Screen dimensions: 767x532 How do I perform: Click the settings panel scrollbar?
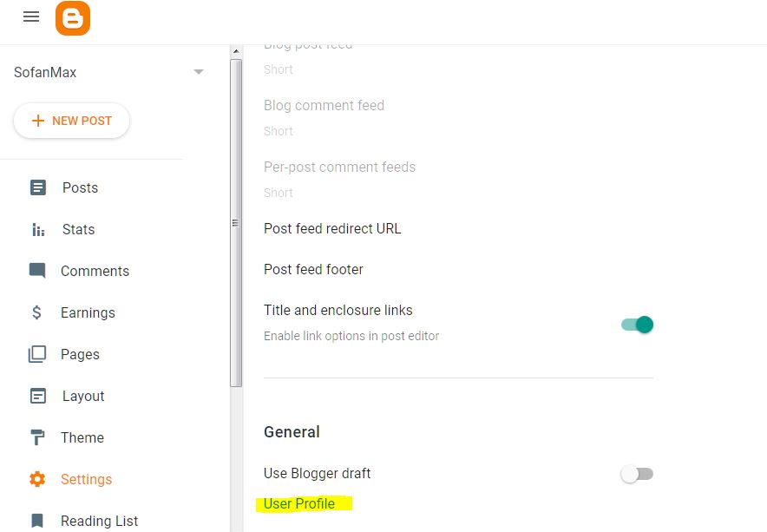[235, 223]
